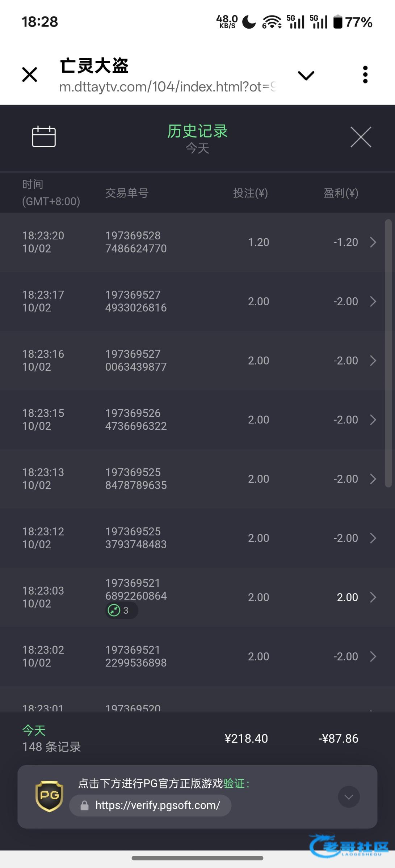Open the 18:23:17 record details arrow
The image size is (395, 868).
click(x=373, y=301)
